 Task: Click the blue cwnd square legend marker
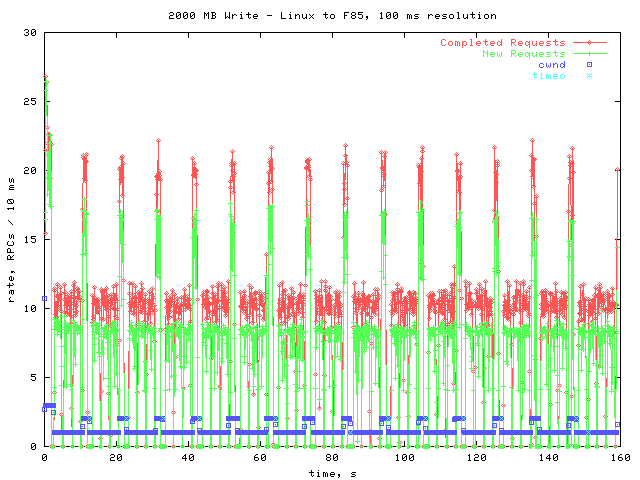pyautogui.click(x=589, y=65)
